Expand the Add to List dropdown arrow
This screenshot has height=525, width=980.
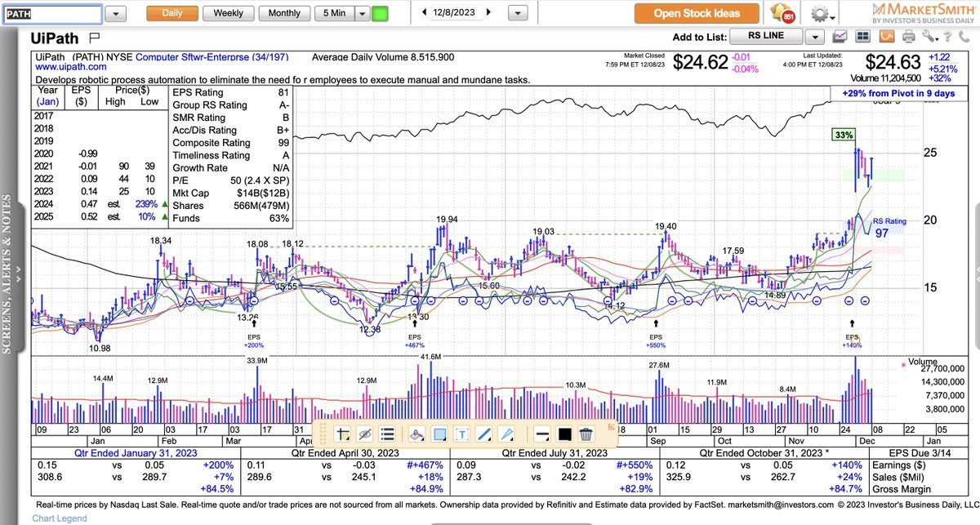815,37
